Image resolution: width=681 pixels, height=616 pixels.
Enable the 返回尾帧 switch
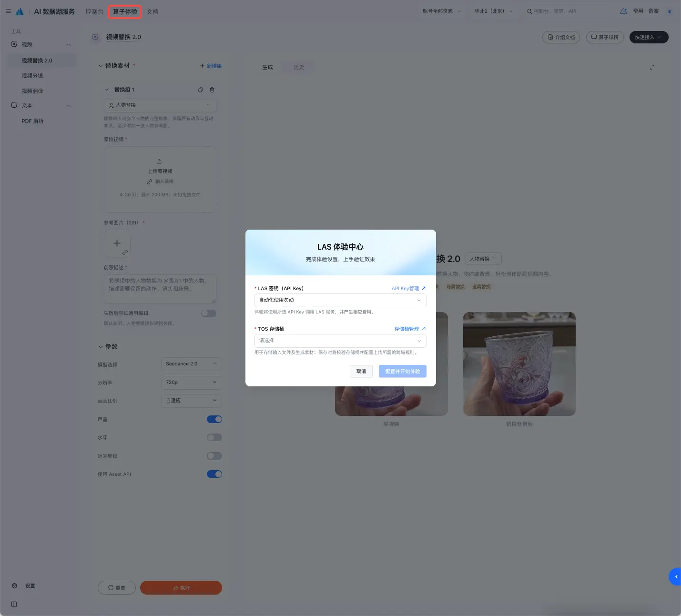tap(214, 456)
